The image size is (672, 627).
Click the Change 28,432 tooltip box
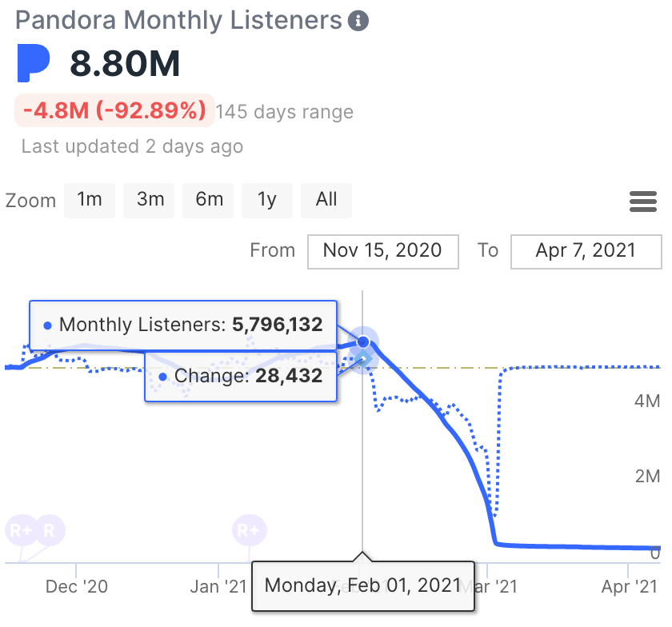click(x=240, y=375)
